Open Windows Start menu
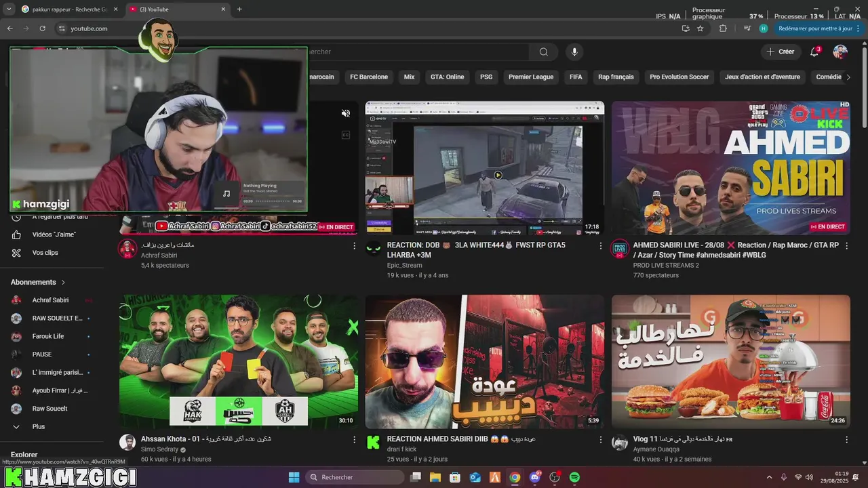868x488 pixels. tap(294, 477)
